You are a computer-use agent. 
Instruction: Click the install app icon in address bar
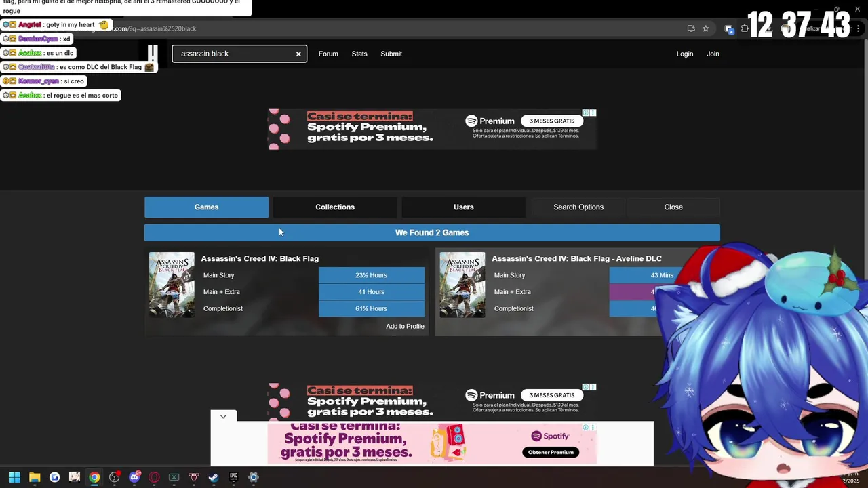tap(691, 28)
